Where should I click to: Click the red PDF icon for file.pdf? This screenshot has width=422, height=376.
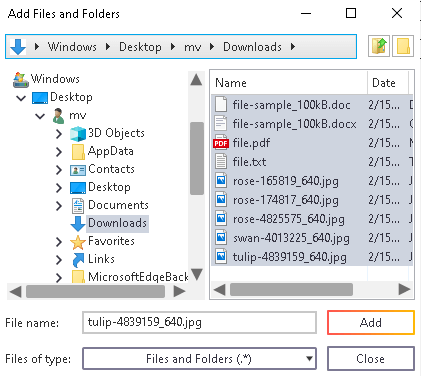point(221,143)
